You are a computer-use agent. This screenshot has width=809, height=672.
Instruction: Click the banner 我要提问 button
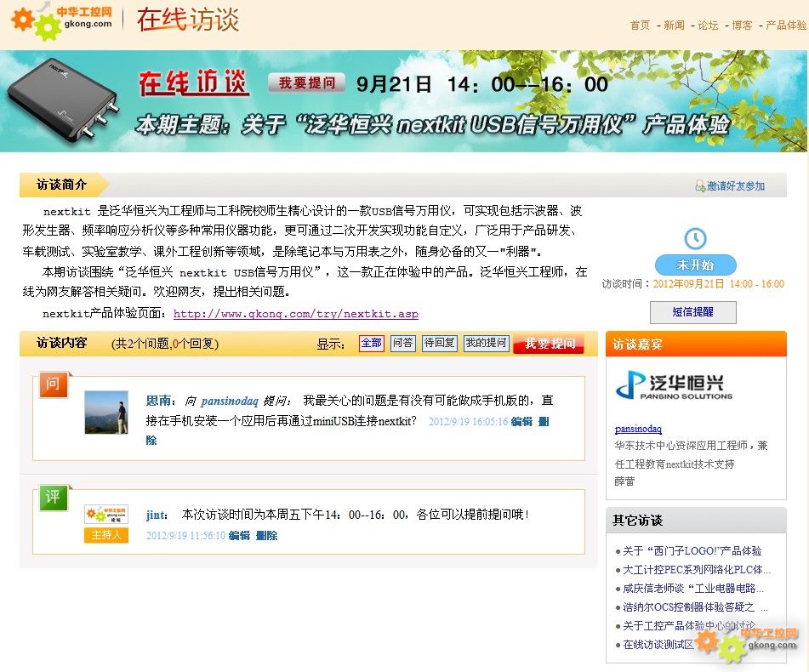[x=306, y=83]
